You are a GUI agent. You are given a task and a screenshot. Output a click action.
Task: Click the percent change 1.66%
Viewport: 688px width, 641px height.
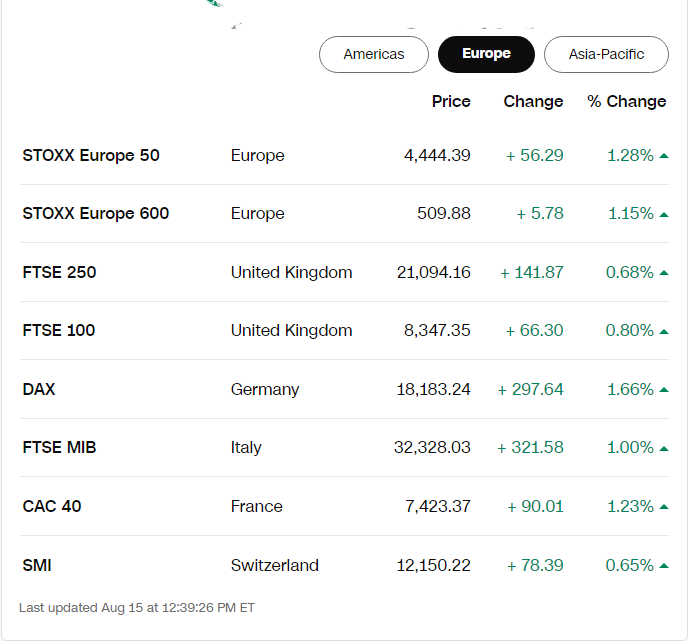pos(631,389)
